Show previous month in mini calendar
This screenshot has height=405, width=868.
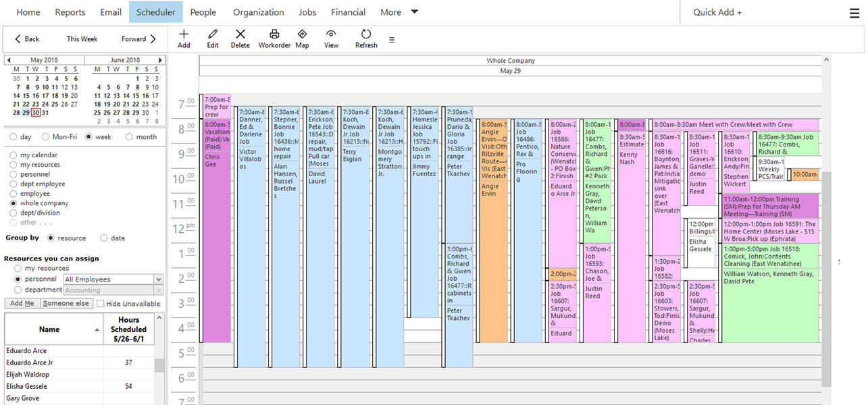8,60
